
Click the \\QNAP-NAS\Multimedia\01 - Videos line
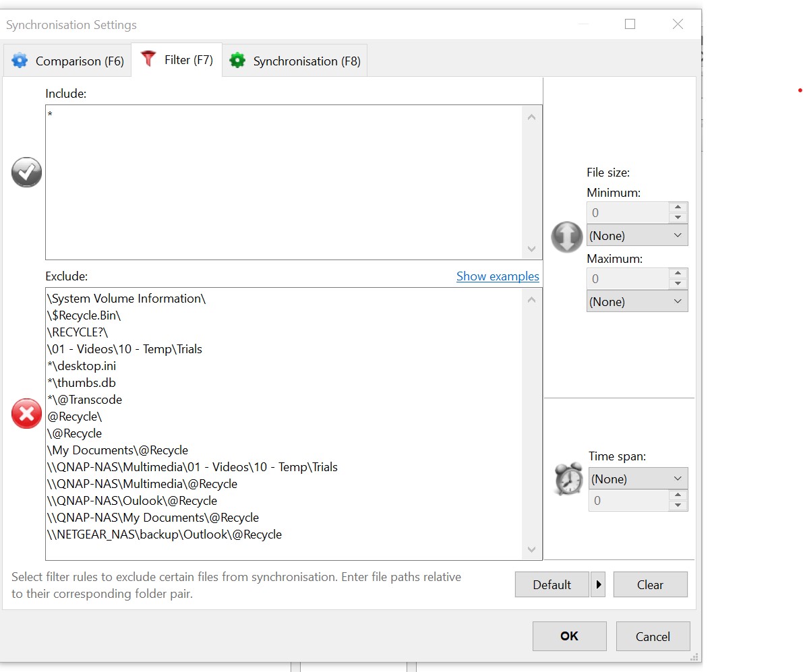coord(192,467)
